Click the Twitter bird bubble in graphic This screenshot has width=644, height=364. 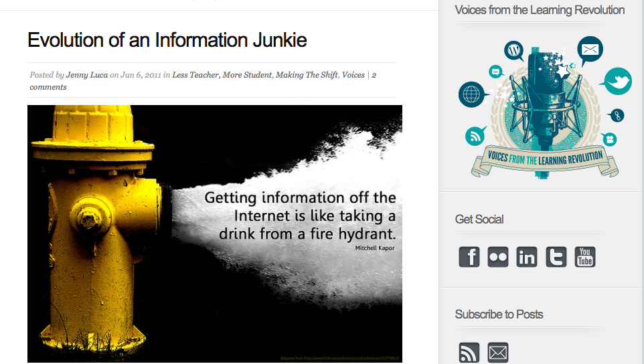point(617,82)
